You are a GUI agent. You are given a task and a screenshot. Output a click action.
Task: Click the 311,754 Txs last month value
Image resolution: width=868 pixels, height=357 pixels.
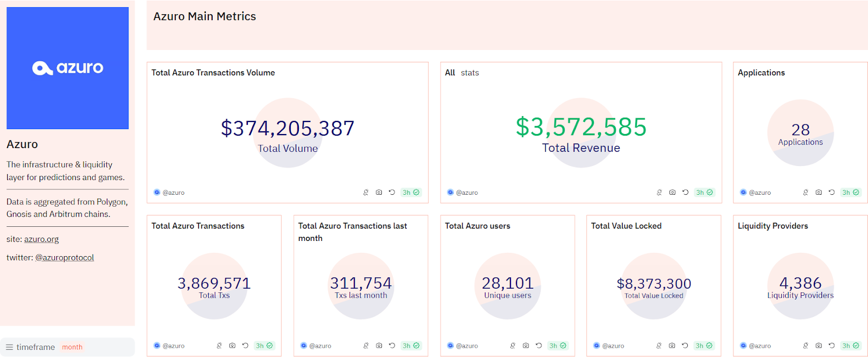[x=361, y=283]
